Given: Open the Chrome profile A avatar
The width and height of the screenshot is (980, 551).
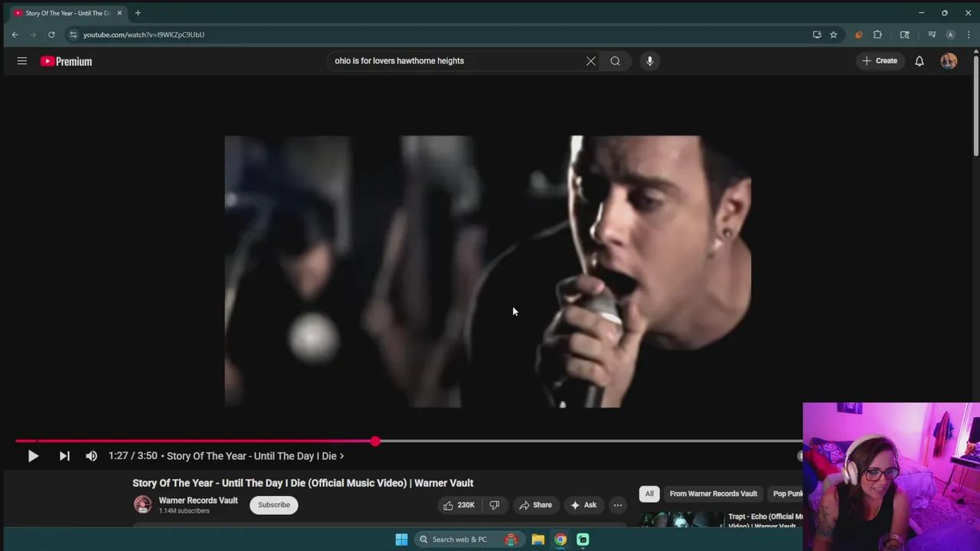Looking at the screenshot, I should click(950, 34).
